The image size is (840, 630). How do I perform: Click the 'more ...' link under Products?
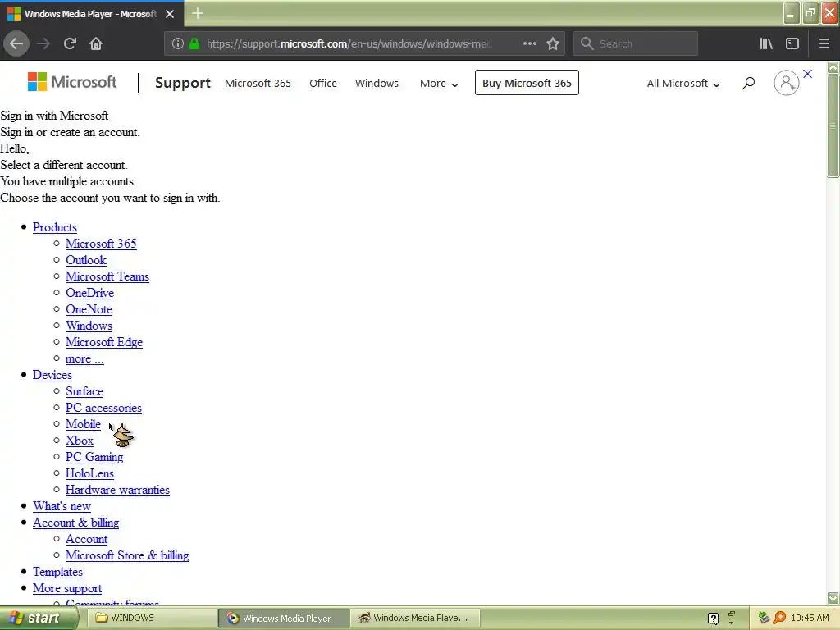tap(84, 359)
